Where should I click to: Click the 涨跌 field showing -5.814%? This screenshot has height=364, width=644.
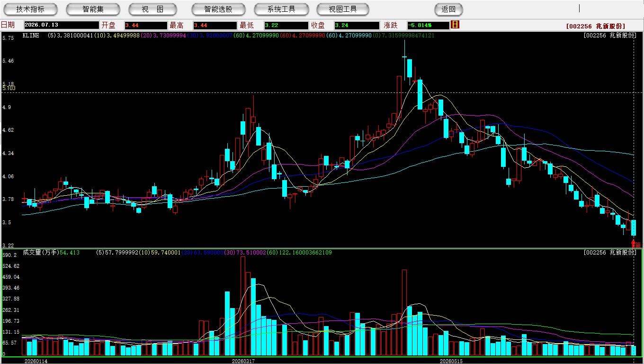click(428, 25)
